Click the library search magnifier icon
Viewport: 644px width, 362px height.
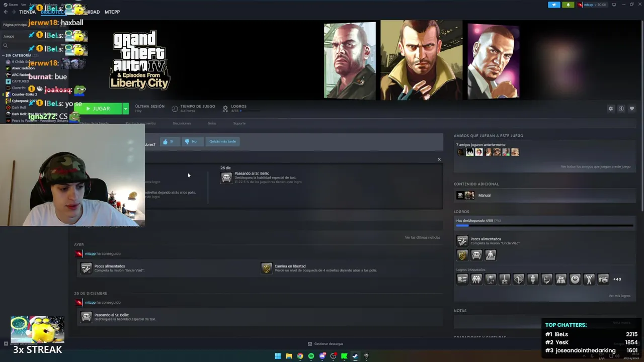[x=6, y=45]
